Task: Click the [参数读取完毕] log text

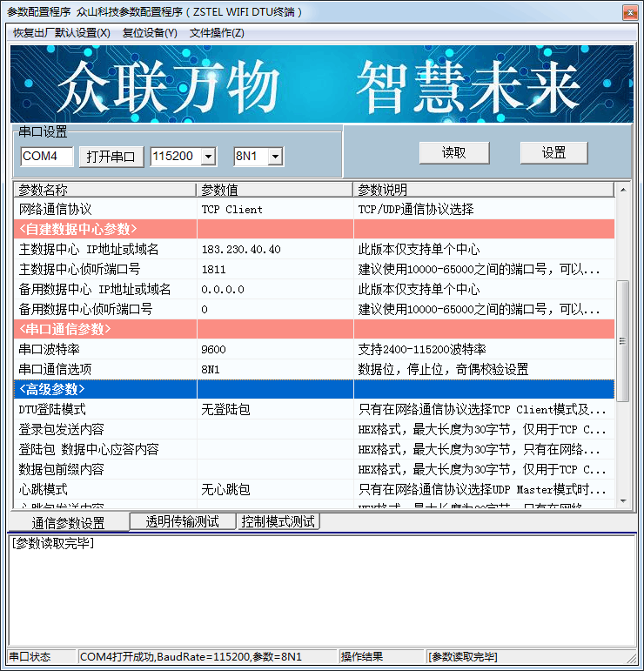Action: pyautogui.click(x=53, y=543)
